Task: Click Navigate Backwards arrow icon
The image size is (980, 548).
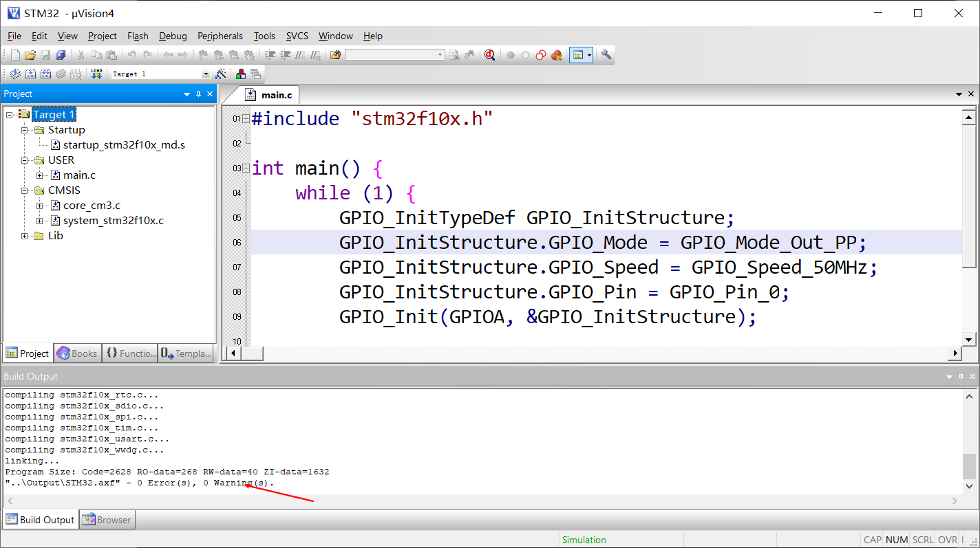Action: [x=167, y=55]
